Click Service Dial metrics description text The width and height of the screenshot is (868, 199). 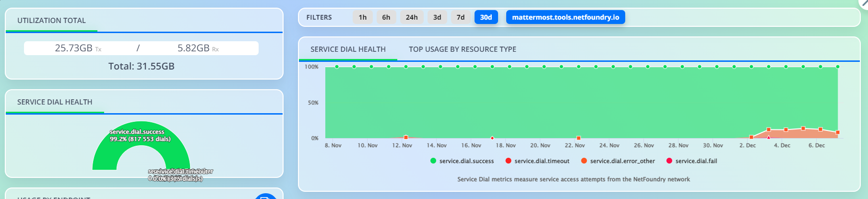pos(573,179)
